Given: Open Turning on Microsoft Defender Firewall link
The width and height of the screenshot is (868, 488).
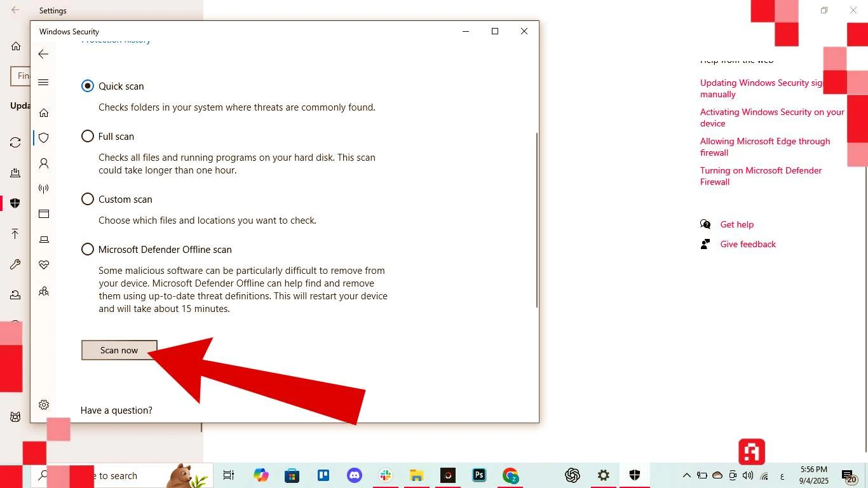Looking at the screenshot, I should point(761,176).
